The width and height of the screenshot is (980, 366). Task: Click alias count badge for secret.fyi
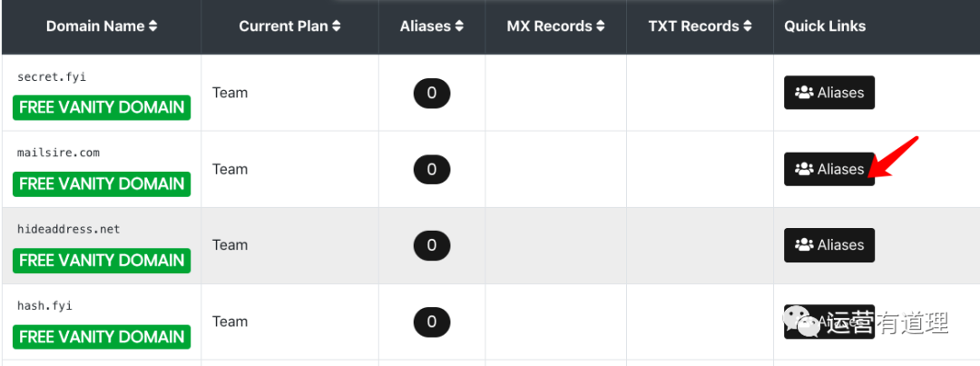point(432,93)
